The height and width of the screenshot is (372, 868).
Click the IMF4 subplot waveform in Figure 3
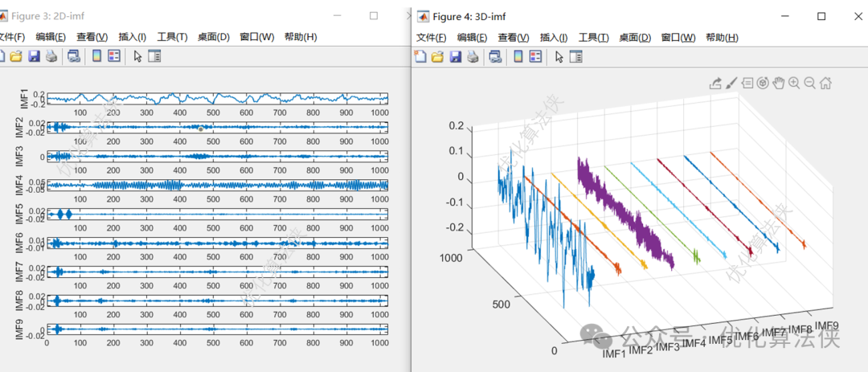[x=217, y=185]
